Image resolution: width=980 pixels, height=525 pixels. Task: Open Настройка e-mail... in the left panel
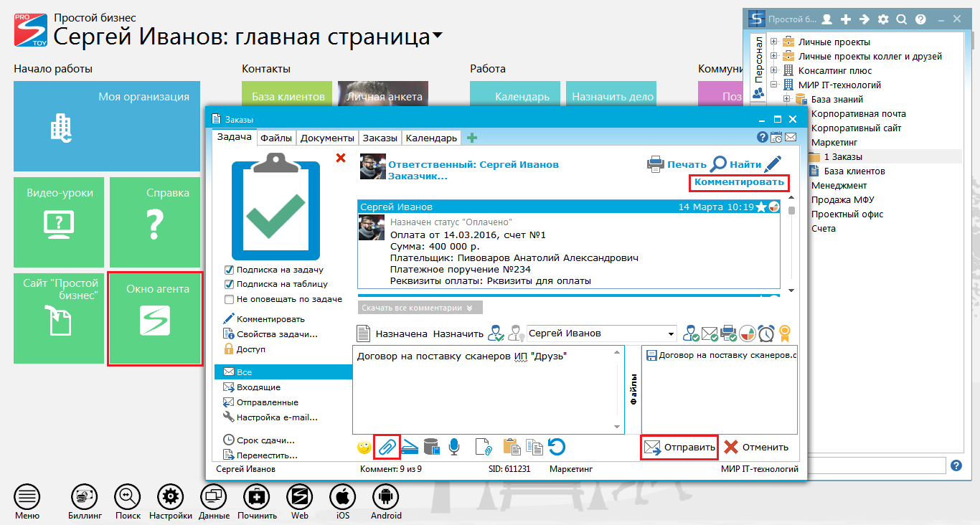276,417
